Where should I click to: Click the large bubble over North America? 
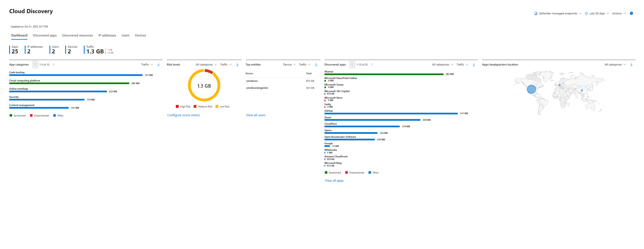point(531,89)
